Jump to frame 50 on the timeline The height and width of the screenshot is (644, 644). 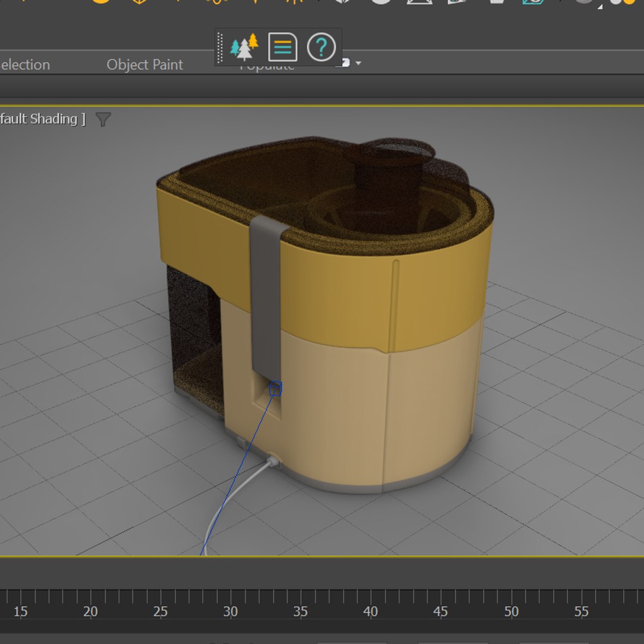tap(512, 611)
